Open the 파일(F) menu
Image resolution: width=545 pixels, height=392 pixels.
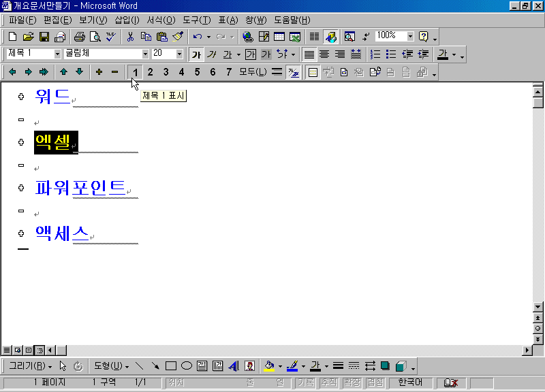(x=22, y=20)
